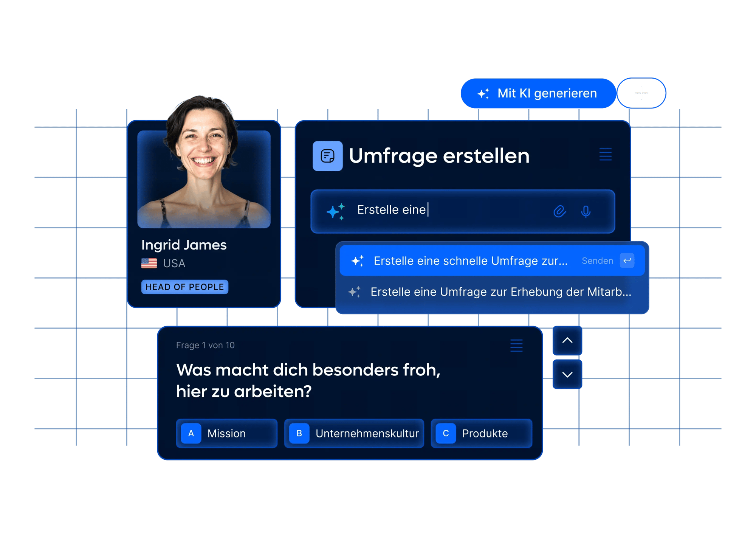Select suggestion Erstelle eine Umfrage zur Erhebung der Mitarb...
Screen dimensions: 756x555
coord(492,292)
